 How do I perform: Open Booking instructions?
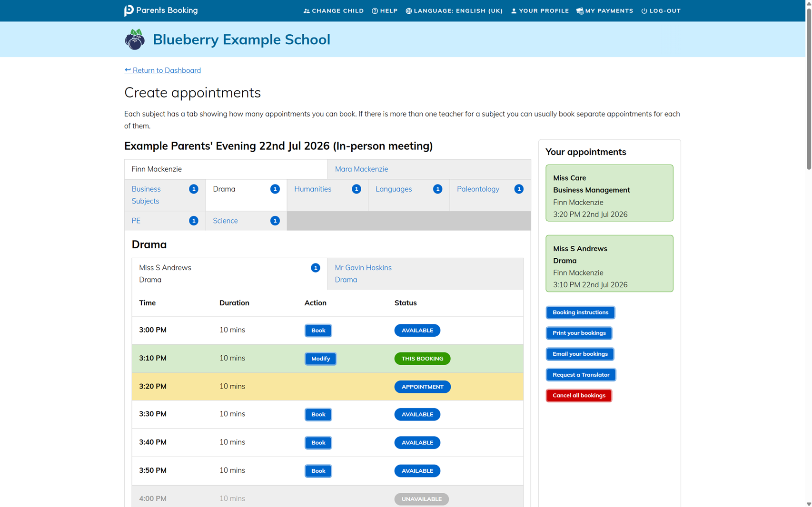580,312
